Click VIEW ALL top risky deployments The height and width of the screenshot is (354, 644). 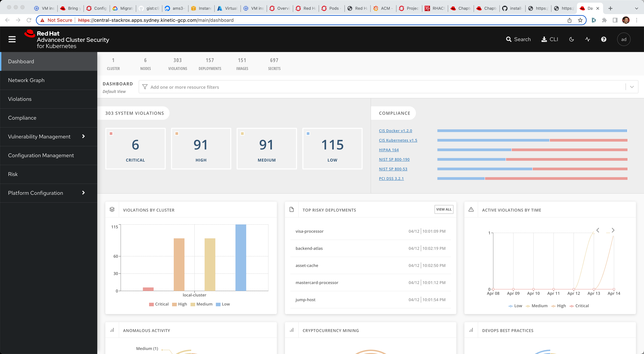coord(444,210)
